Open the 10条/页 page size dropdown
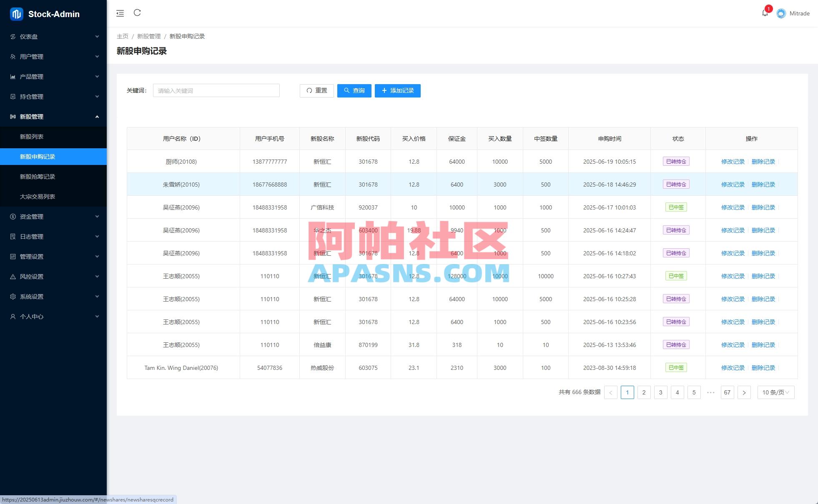This screenshot has height=504, width=818. tap(774, 392)
